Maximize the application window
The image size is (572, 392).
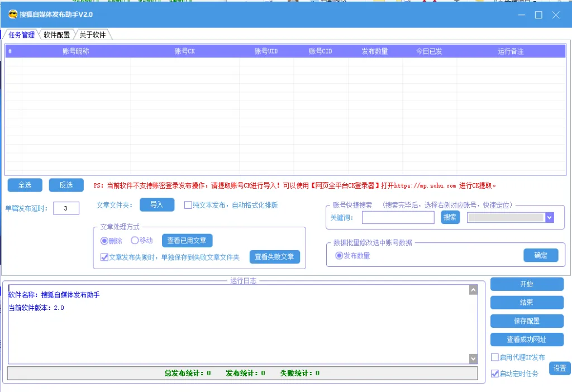click(x=538, y=15)
